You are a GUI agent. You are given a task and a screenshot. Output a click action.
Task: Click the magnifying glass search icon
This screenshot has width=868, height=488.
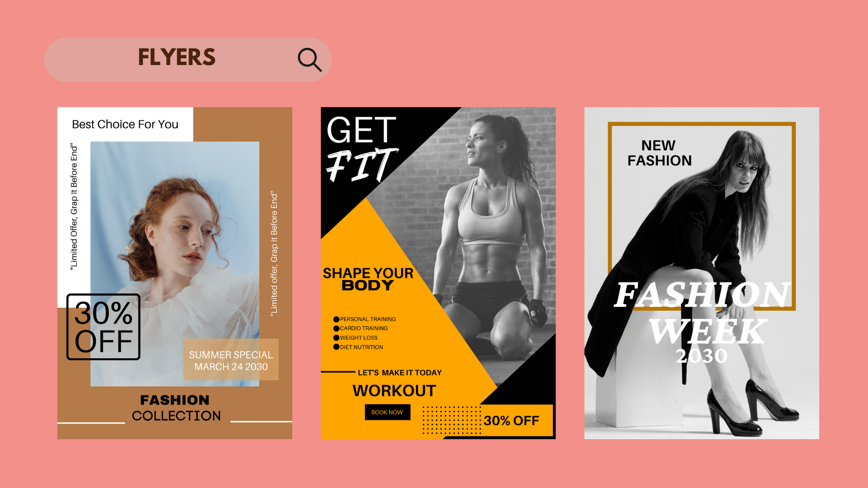(310, 60)
